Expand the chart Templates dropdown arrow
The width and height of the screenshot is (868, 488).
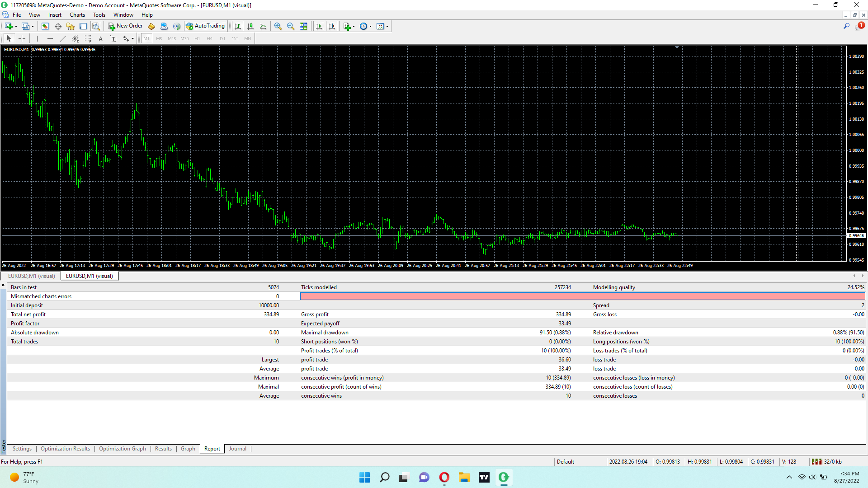(387, 26)
